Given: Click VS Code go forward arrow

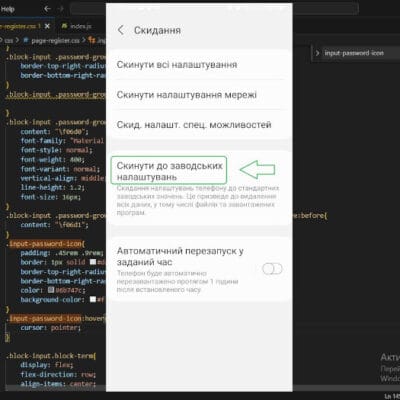Looking at the screenshot, I should [x=61, y=9].
